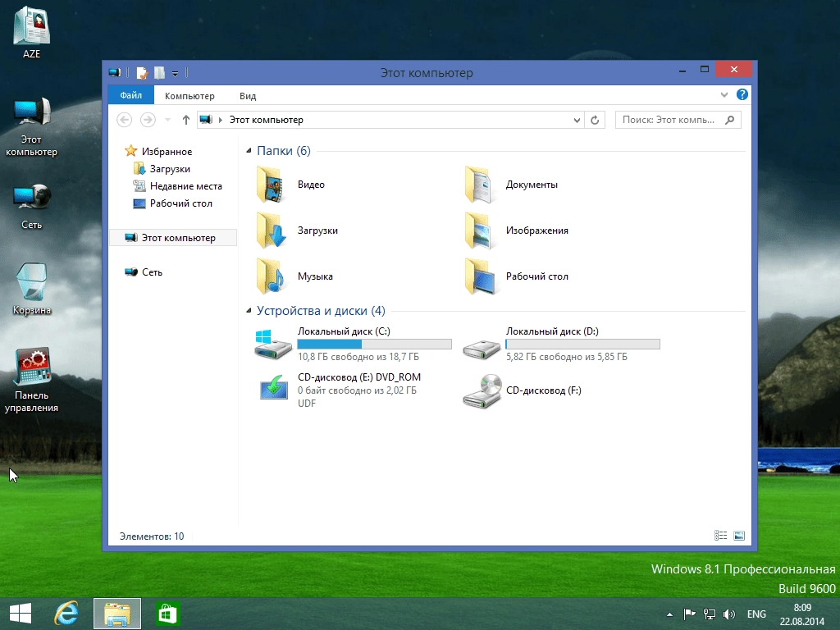Open the Windows Start button

pyautogui.click(x=21, y=614)
